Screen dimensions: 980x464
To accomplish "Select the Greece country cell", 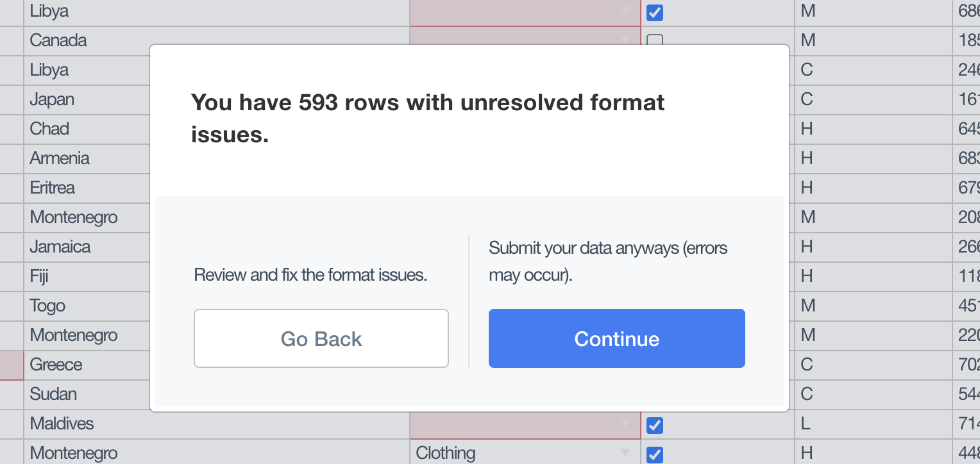I will 77,365.
